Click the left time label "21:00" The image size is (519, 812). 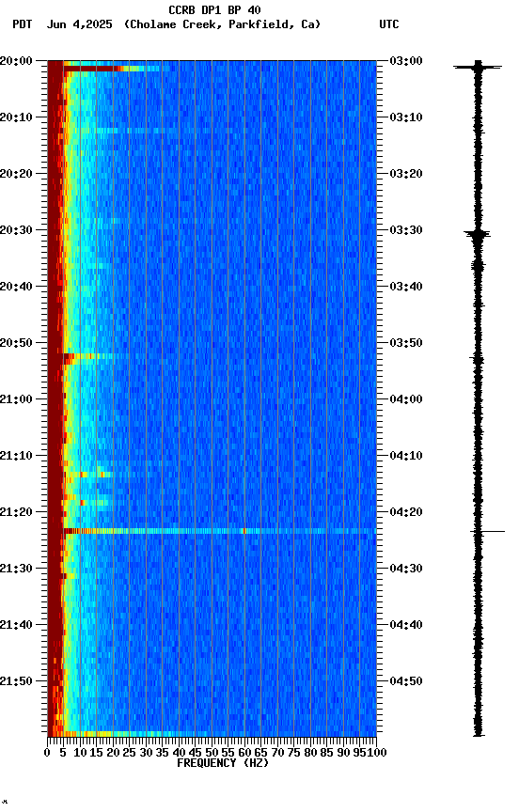[x=16, y=399]
